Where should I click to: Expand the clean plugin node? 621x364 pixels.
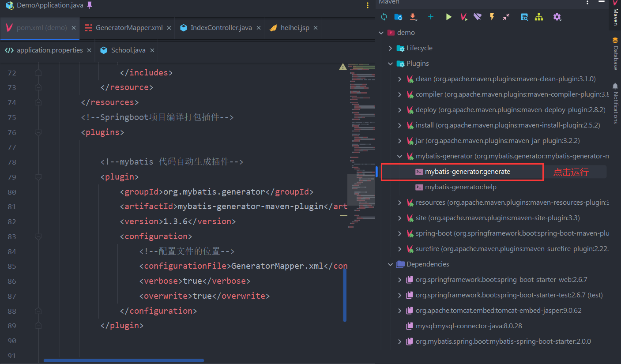coord(400,79)
